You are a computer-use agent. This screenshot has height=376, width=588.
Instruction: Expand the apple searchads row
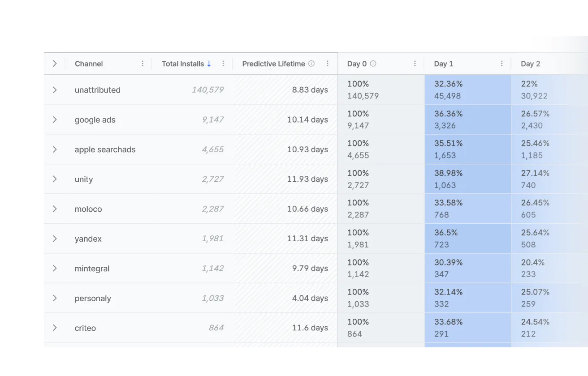click(55, 149)
